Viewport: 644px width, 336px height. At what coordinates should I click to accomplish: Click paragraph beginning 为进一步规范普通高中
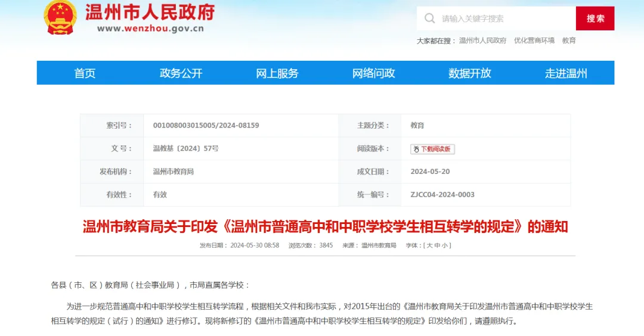pyautogui.click(x=322, y=314)
